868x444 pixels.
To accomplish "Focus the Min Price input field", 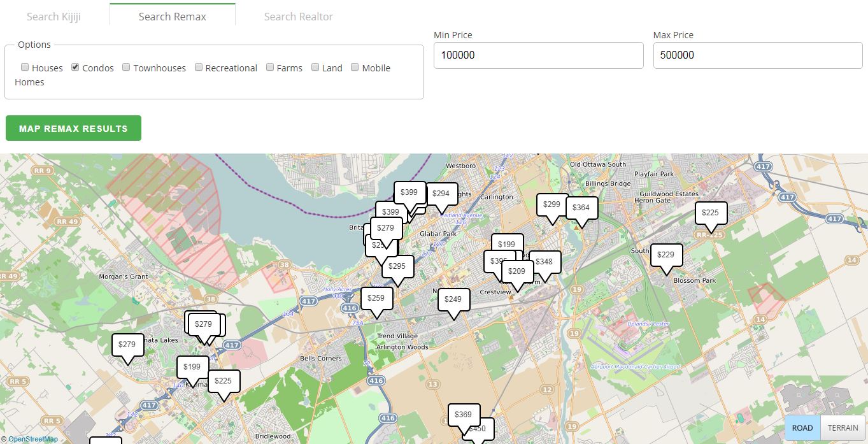I will tap(538, 55).
